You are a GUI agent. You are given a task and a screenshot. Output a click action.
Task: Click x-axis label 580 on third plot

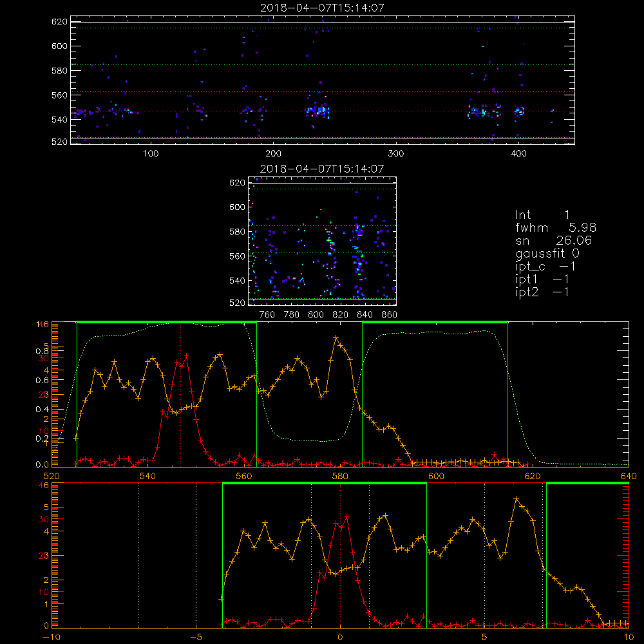(x=340, y=477)
